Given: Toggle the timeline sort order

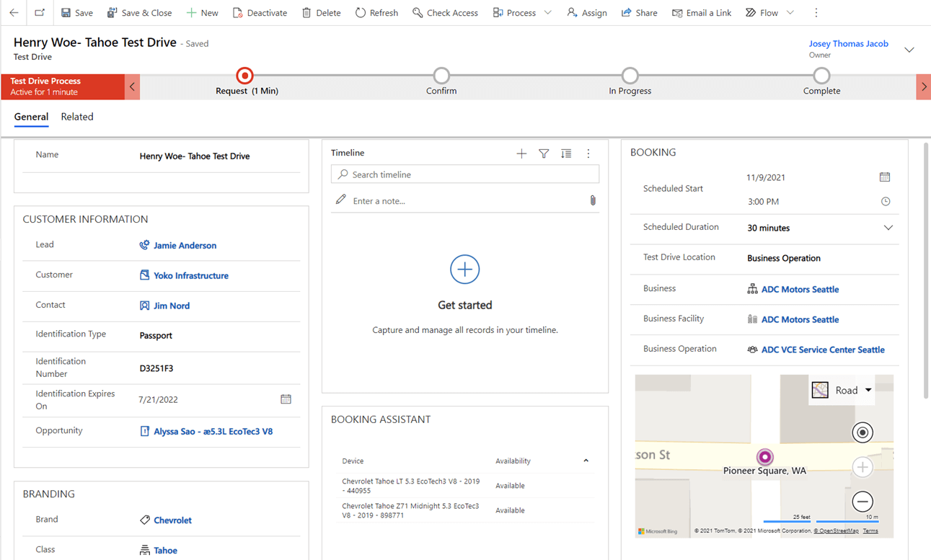Looking at the screenshot, I should (566, 153).
